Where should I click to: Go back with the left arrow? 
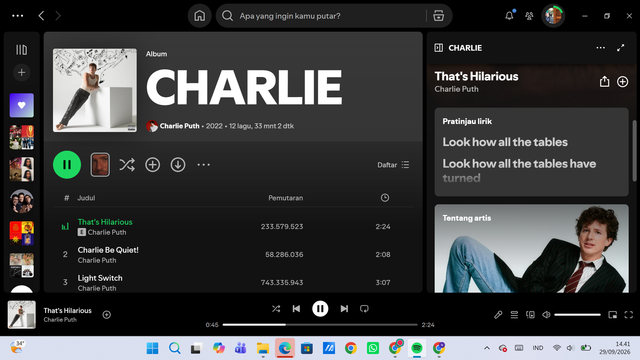[41, 16]
